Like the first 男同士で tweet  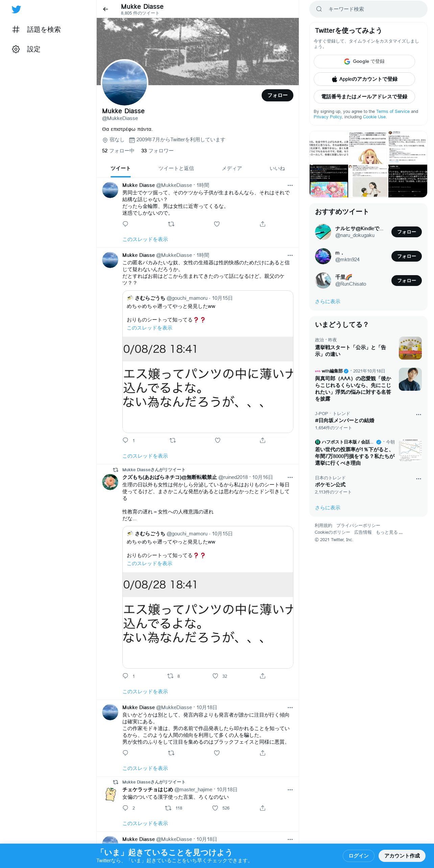click(217, 224)
